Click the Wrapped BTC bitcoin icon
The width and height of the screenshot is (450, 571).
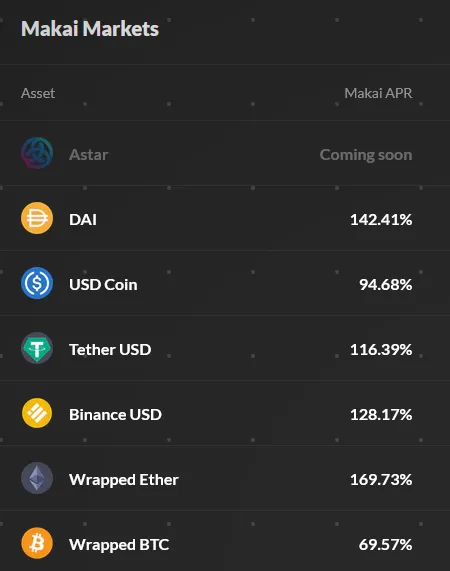coord(37,543)
